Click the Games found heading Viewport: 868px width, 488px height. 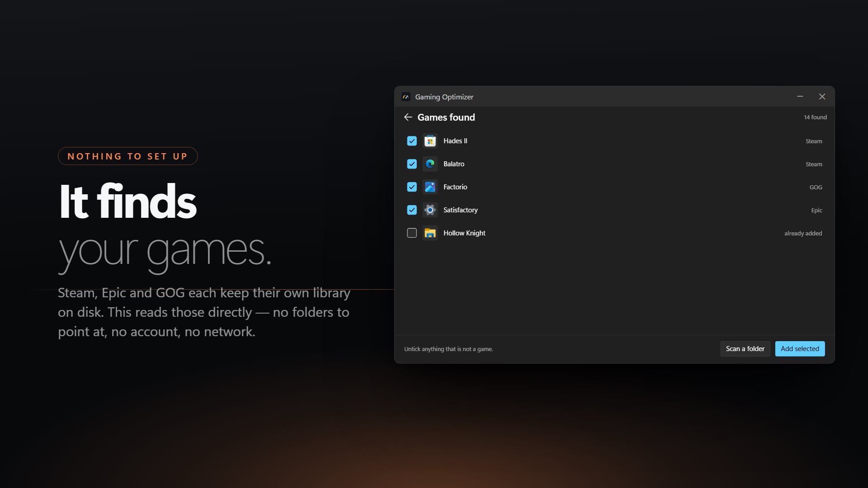point(446,117)
